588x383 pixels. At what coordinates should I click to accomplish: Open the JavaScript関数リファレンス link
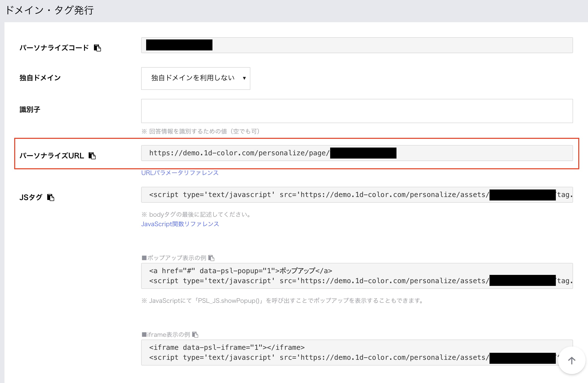[x=180, y=224]
